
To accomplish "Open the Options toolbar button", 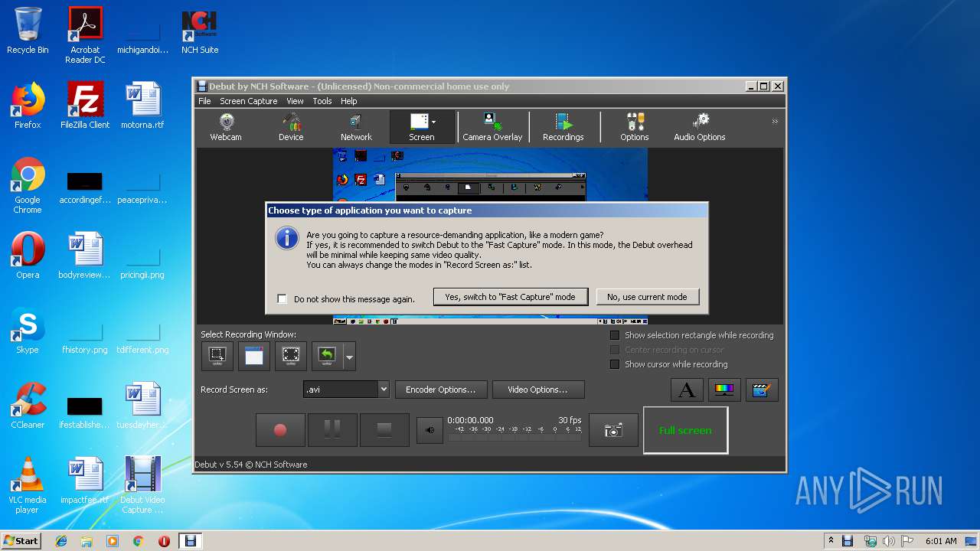I will click(x=634, y=127).
